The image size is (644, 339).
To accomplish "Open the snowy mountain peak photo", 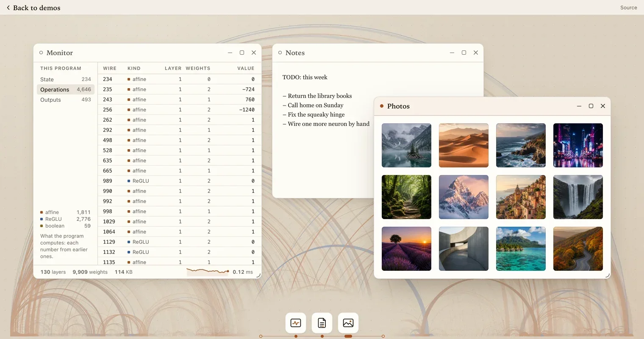I will click(464, 197).
